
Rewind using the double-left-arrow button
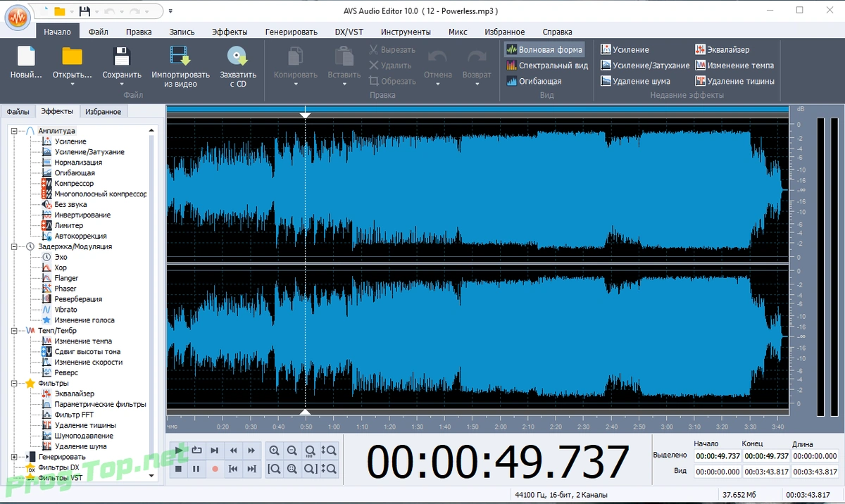click(233, 451)
